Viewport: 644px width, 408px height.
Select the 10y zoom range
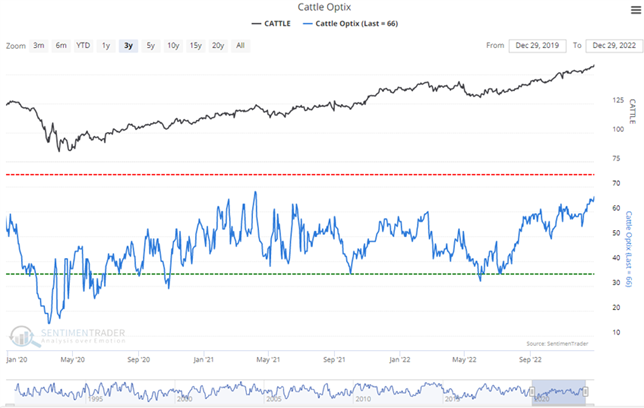[x=174, y=46]
